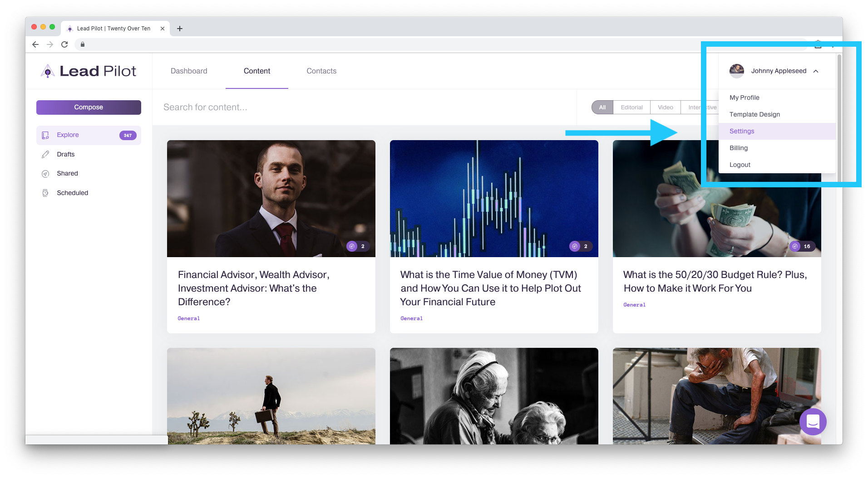Select the All content filter
The height and width of the screenshot is (478, 868).
point(602,107)
